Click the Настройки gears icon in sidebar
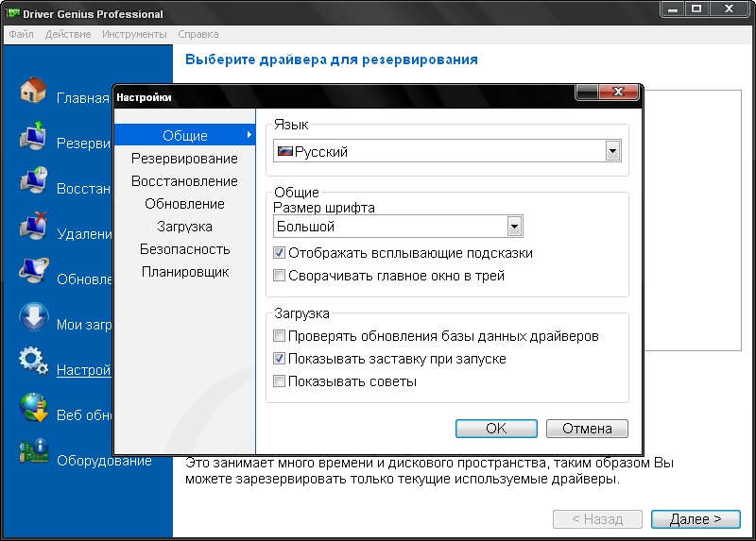 click(x=33, y=362)
